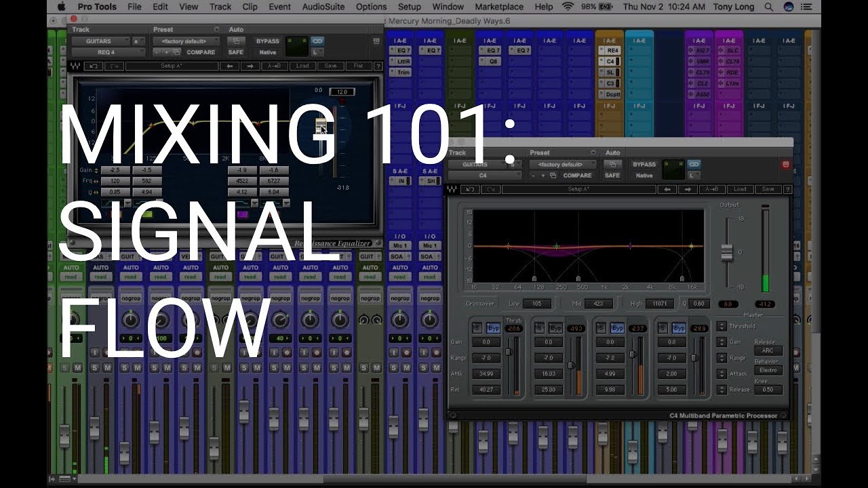Open the AudioSuite menu
The height and width of the screenshot is (488, 868).
pos(323,7)
